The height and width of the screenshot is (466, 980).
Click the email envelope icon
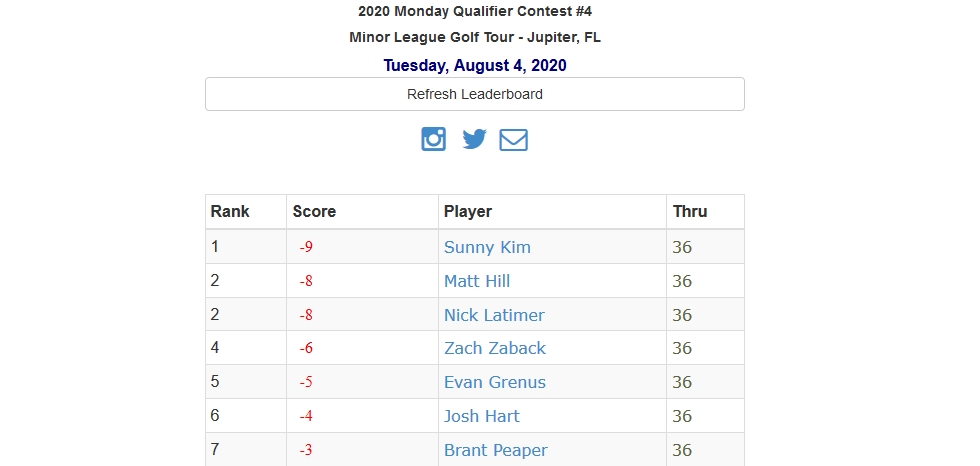513,140
